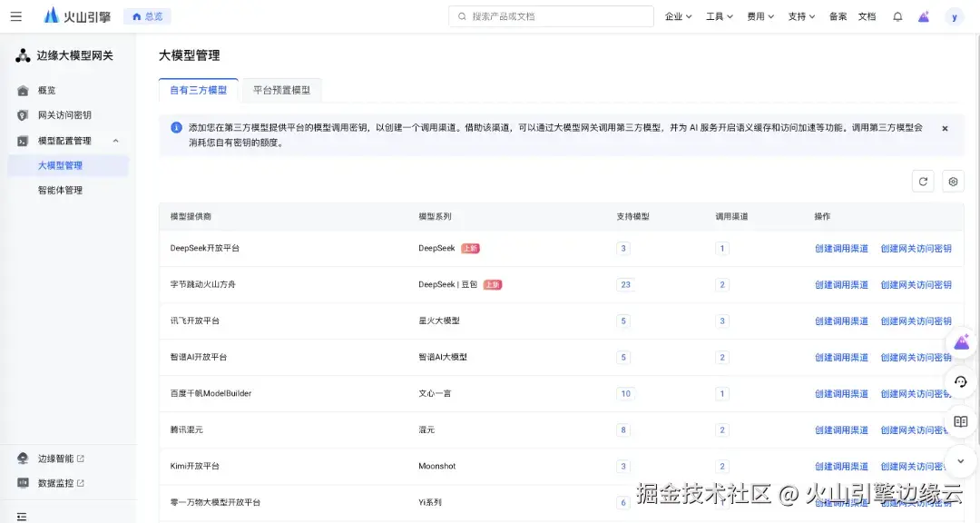This screenshot has width=980, height=523.
Task: Open the floating customer service headset icon
Action: pos(961,381)
